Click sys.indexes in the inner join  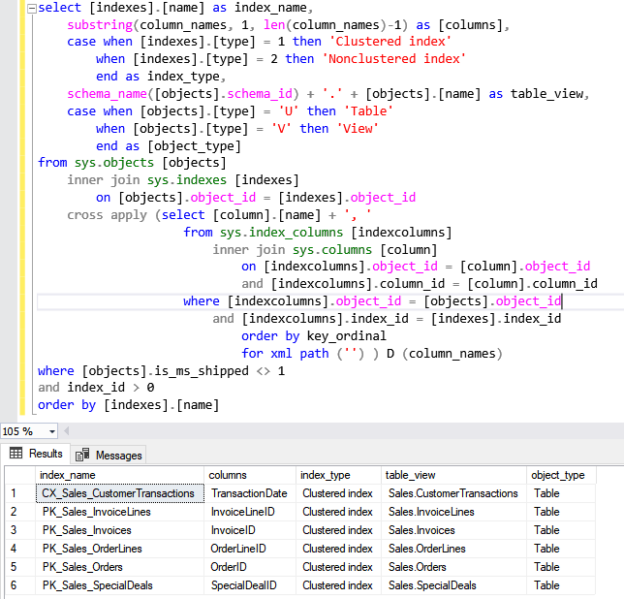point(187,180)
